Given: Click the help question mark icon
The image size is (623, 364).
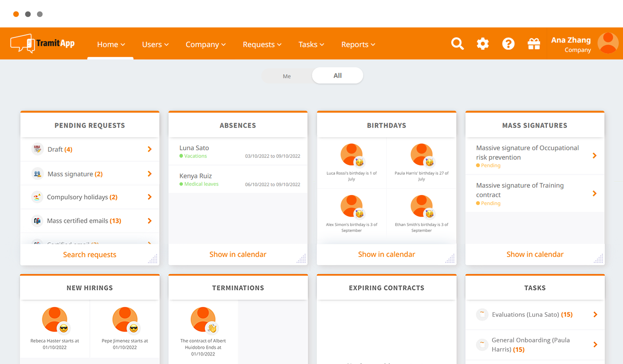Looking at the screenshot, I should click(508, 44).
